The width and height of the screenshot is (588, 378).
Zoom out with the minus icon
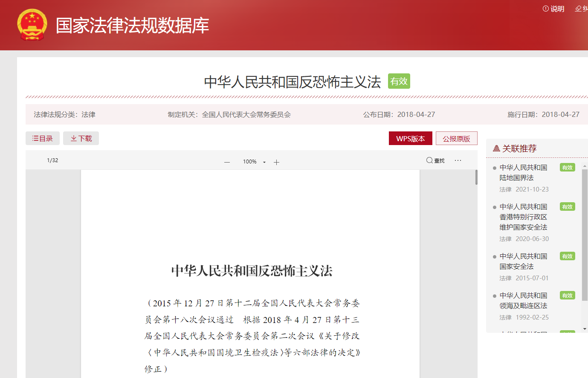[x=227, y=162]
